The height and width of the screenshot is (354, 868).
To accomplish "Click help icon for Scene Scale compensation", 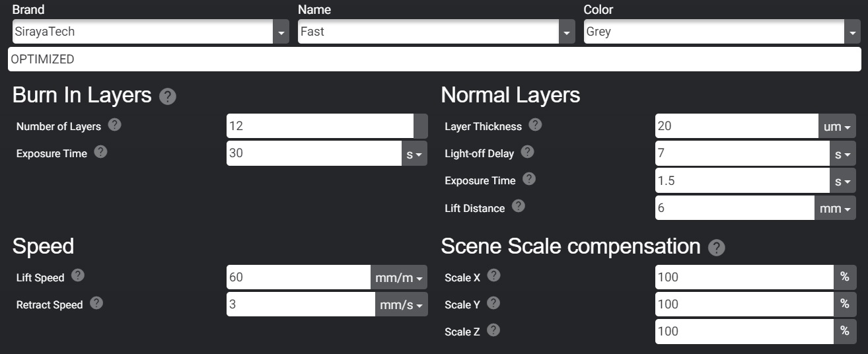I will pos(716,248).
